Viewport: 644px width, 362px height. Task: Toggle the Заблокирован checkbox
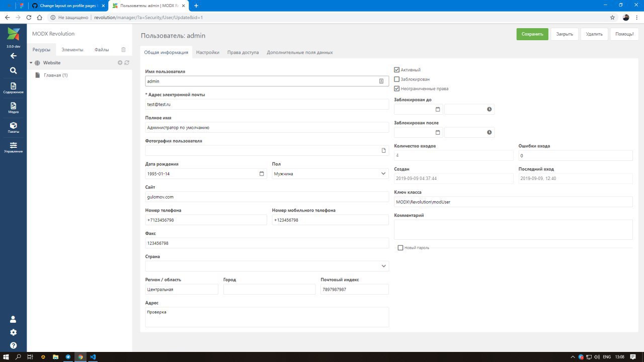pyautogui.click(x=397, y=79)
